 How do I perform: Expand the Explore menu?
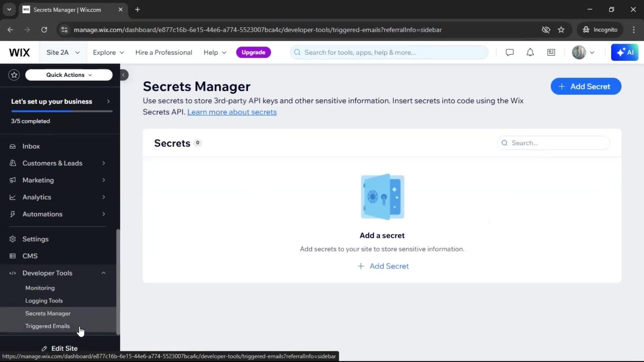tap(108, 52)
